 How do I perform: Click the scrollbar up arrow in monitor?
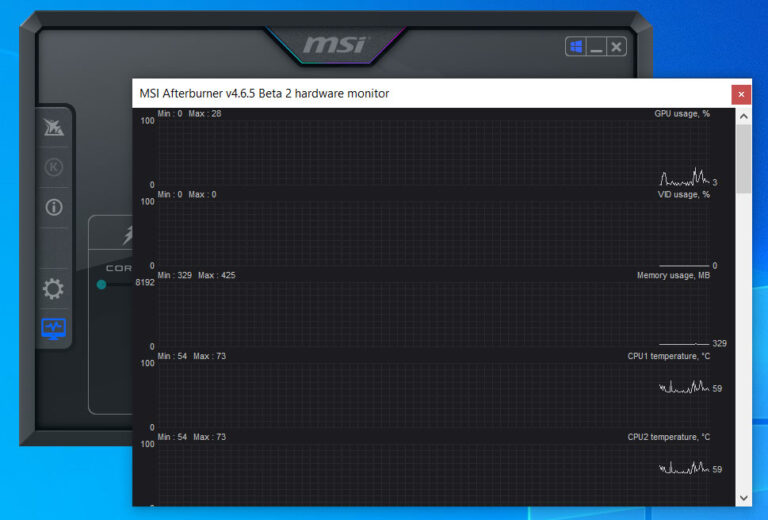(x=743, y=116)
